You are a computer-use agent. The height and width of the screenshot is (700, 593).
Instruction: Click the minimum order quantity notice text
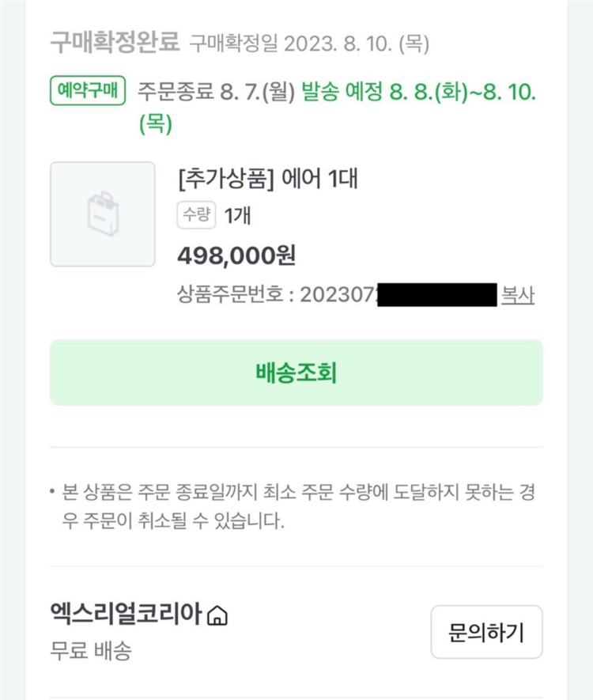pyautogui.click(x=297, y=506)
